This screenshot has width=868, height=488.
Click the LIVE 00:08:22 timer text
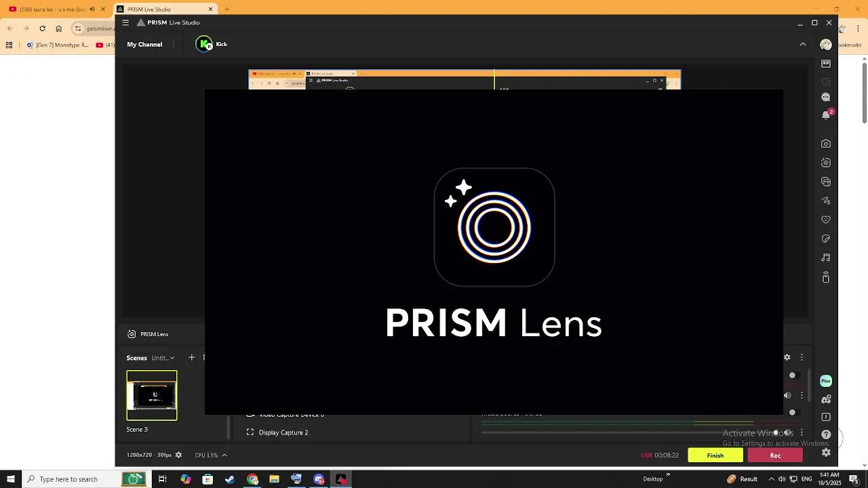pos(660,455)
